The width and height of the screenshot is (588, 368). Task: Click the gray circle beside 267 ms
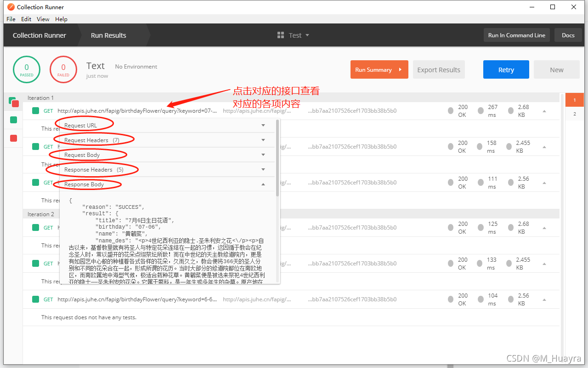click(x=481, y=111)
